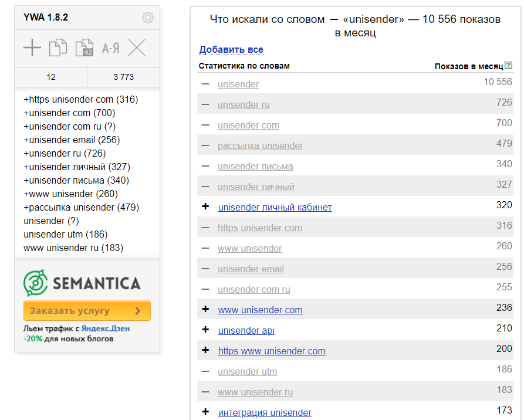
Task: Open greyed 'unisender email' link in table
Action: tap(251, 269)
